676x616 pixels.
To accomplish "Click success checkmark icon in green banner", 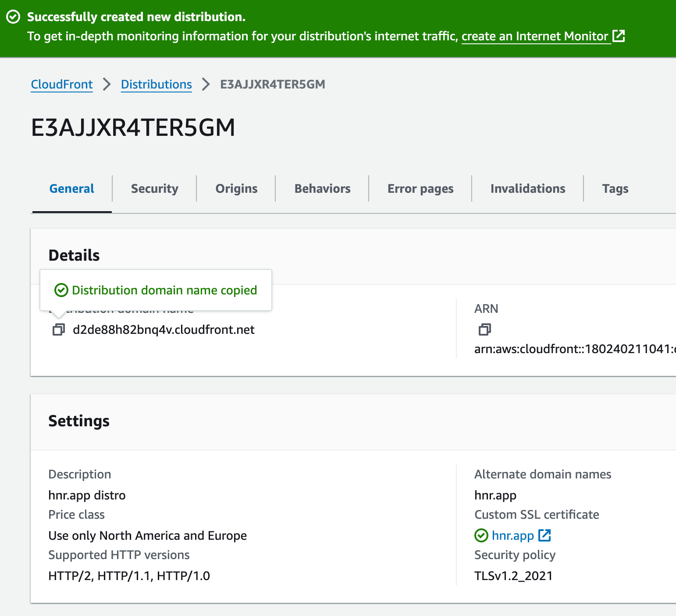I will point(13,17).
